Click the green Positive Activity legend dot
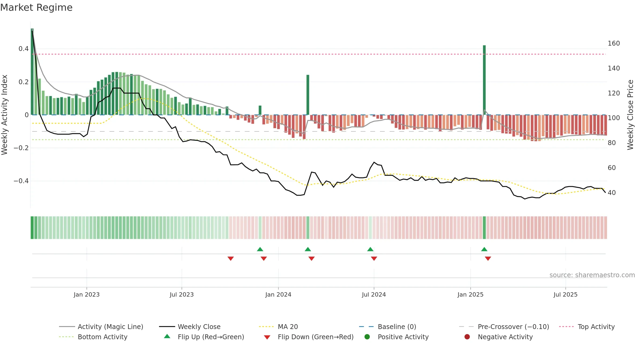This screenshot has height=362, width=644. pyautogui.click(x=367, y=337)
